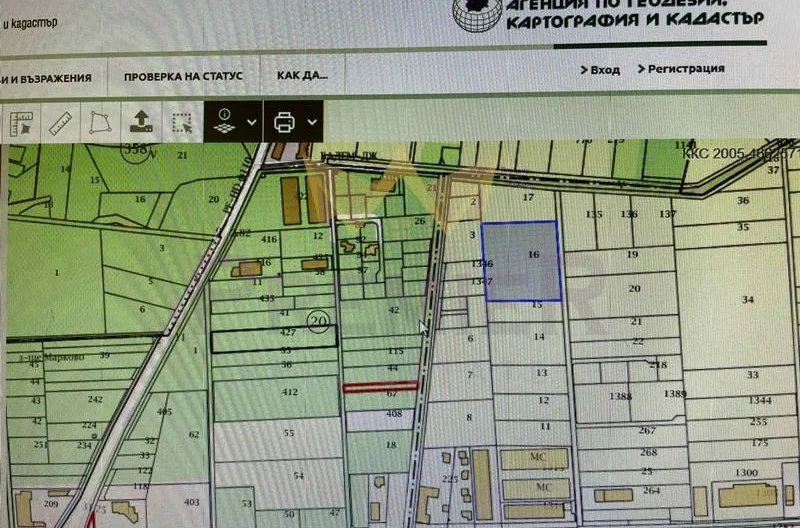Click parcel 34 on the cadastral map
This screenshot has width=800, height=528.
click(x=747, y=300)
